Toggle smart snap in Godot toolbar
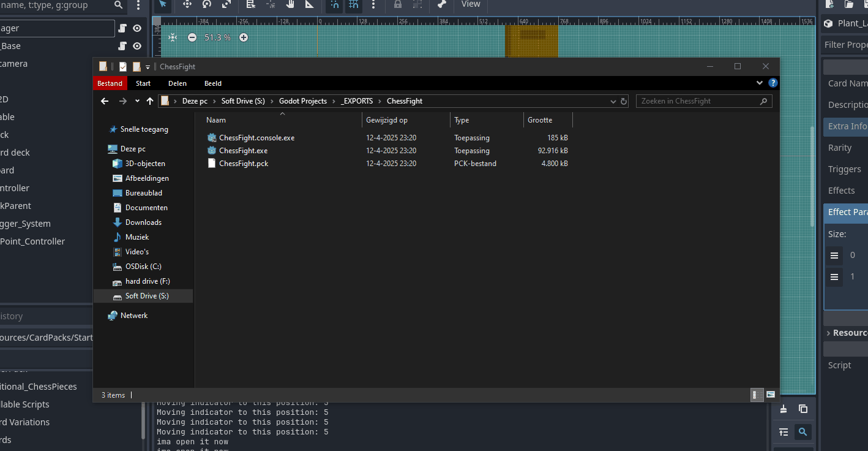The image size is (868, 451). pyautogui.click(x=334, y=4)
